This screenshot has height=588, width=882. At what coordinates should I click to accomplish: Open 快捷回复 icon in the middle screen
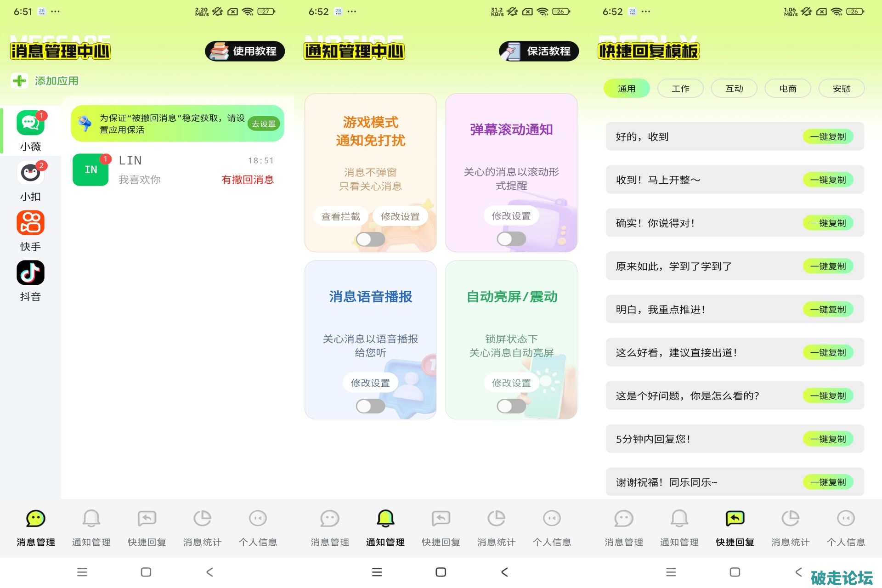pos(441,519)
